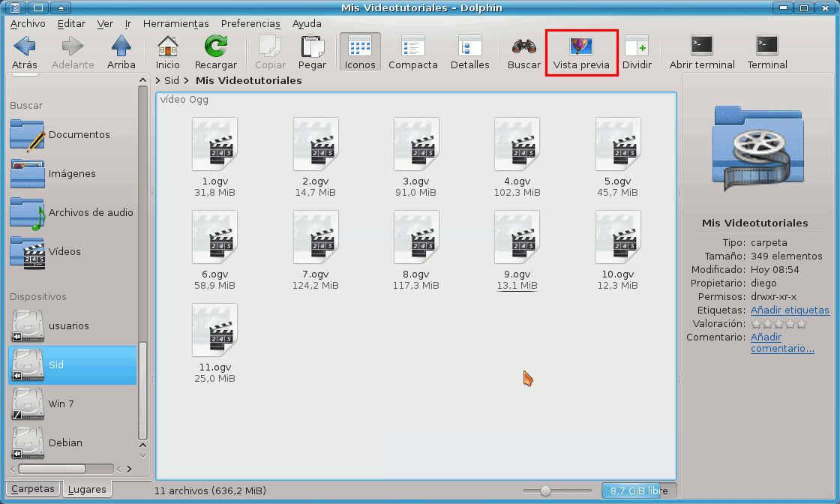
Task: Open the Debian device
Action: [72, 443]
